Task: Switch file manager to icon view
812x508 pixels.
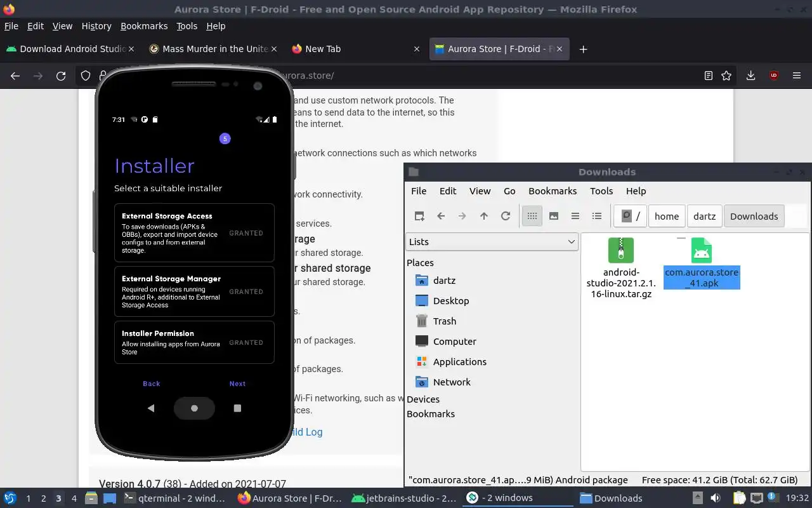Action: [x=532, y=216]
